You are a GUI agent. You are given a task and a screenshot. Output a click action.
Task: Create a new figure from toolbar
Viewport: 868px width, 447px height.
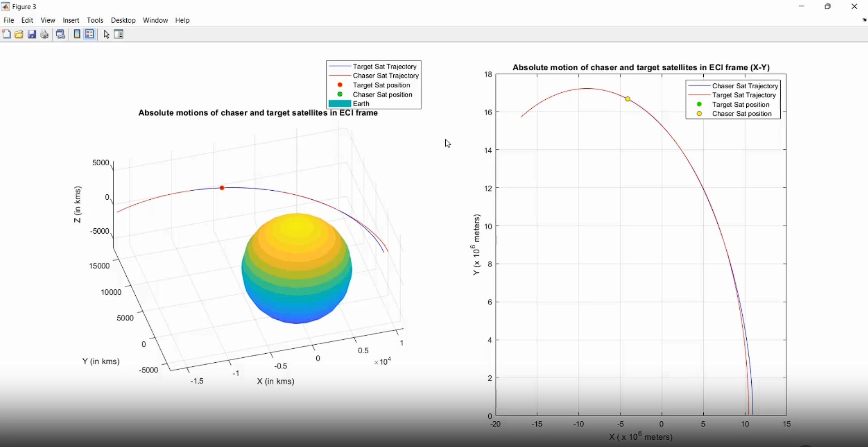pyautogui.click(x=6, y=34)
